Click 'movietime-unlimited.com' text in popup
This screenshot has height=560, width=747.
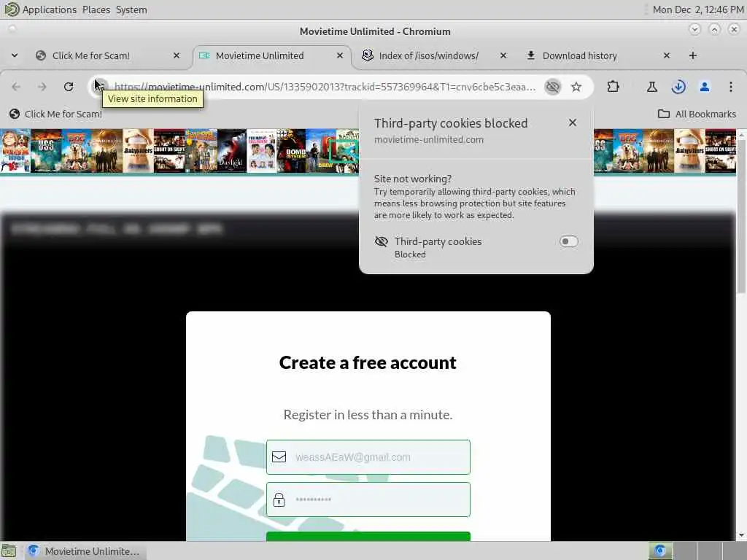coord(429,139)
